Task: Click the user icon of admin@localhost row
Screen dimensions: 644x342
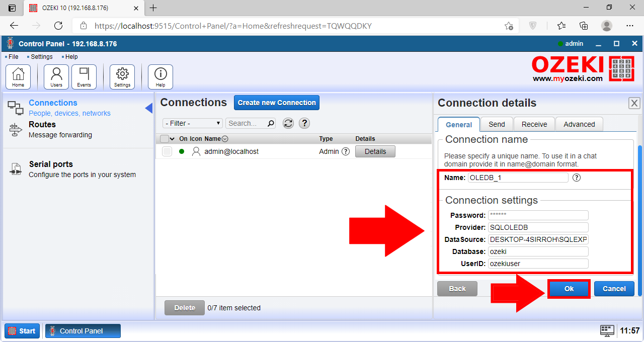Action: coord(196,151)
